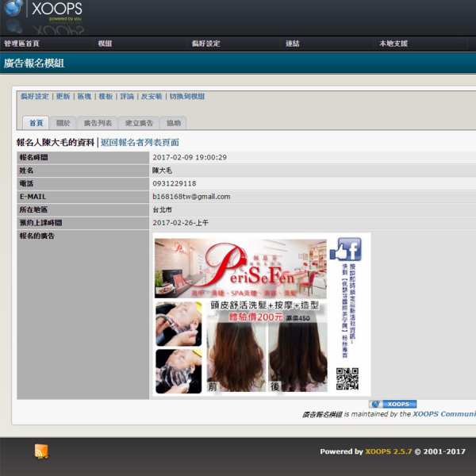The image size is (476, 476).
Task: Click the 切換到模組 link
Action: click(186, 96)
